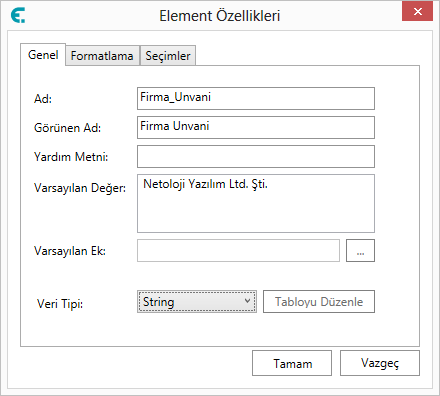Click the Element Özellikleri title text
440x396 pixels.
click(220, 16)
